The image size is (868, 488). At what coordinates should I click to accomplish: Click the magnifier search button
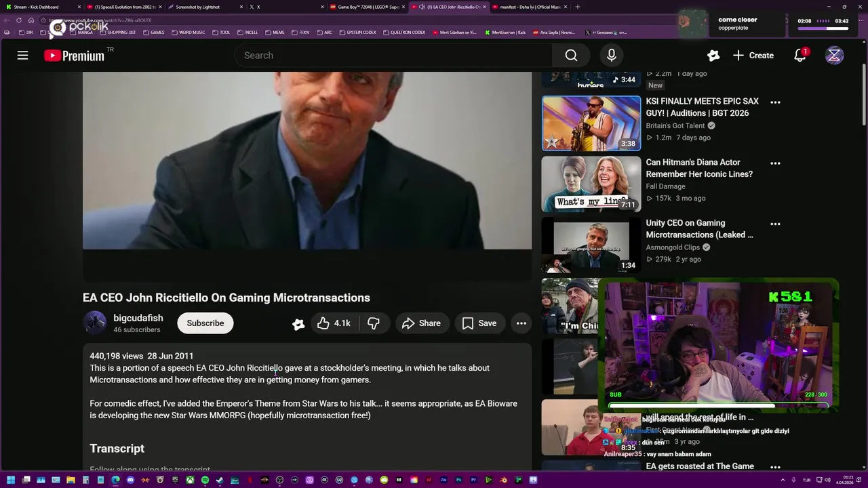[571, 56]
